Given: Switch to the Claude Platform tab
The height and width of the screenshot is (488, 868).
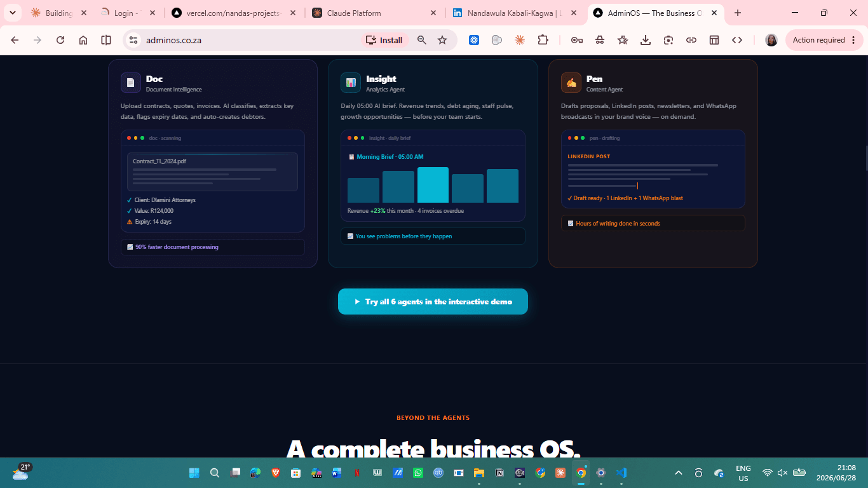Looking at the screenshot, I should coord(375,13).
